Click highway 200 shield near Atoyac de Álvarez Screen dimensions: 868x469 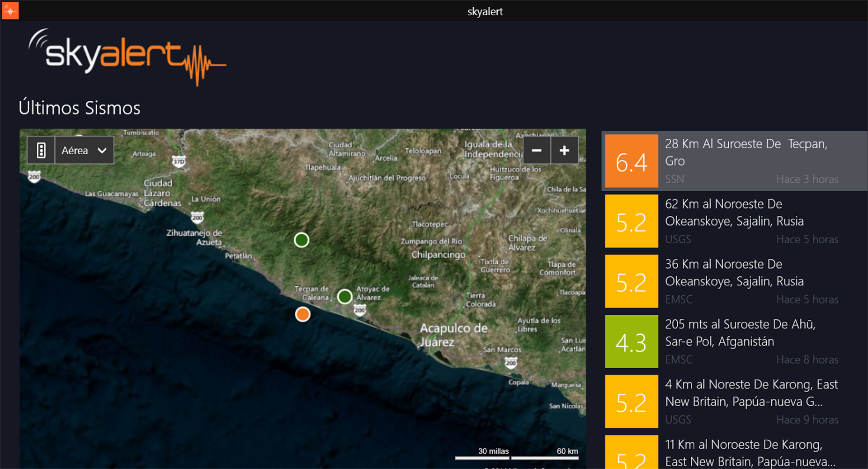point(360,310)
